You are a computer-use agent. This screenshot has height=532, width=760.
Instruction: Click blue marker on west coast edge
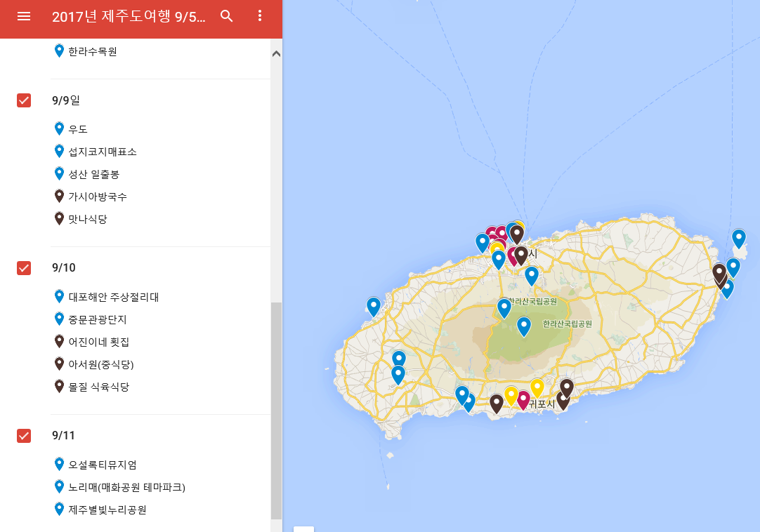pos(373,307)
